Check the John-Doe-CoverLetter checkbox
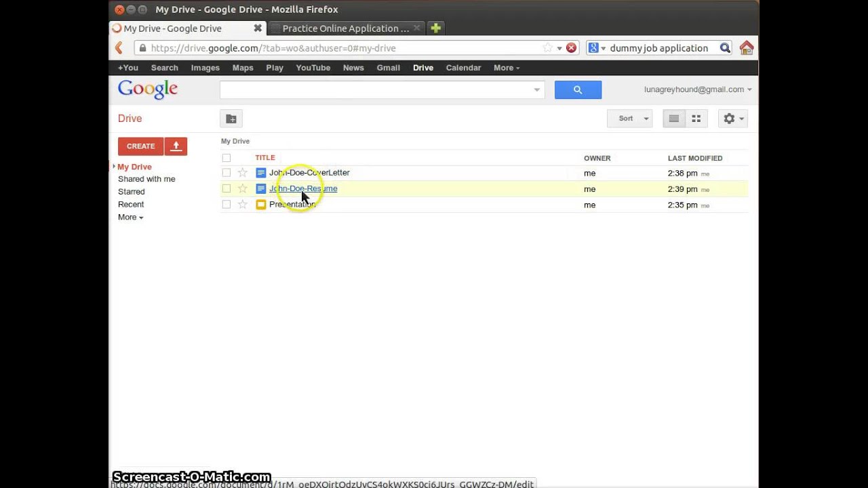The height and width of the screenshot is (488, 868). point(226,173)
